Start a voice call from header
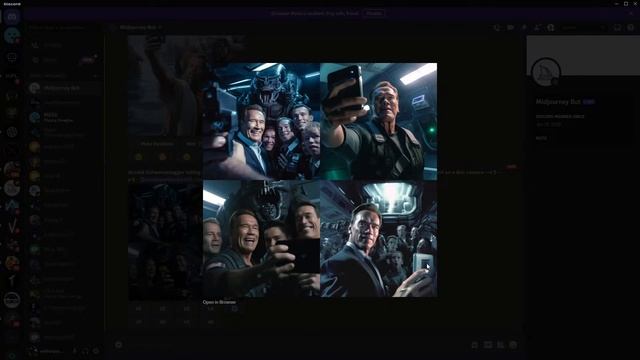Viewport: 640px width, 360px height. (x=497, y=27)
